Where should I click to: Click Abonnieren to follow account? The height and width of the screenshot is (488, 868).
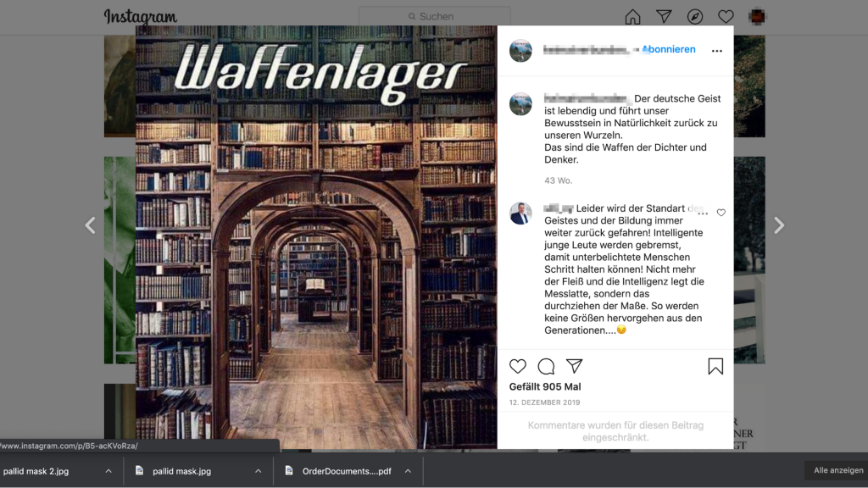tap(669, 49)
